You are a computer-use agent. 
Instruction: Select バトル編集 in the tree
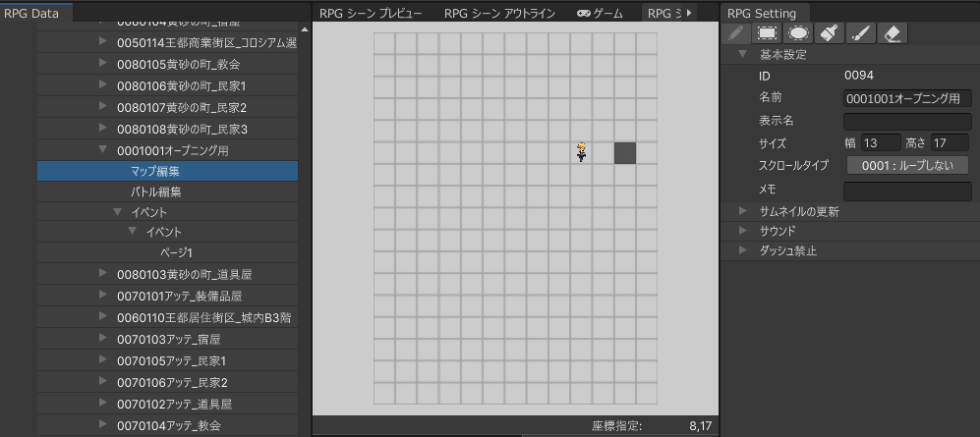[x=156, y=191]
